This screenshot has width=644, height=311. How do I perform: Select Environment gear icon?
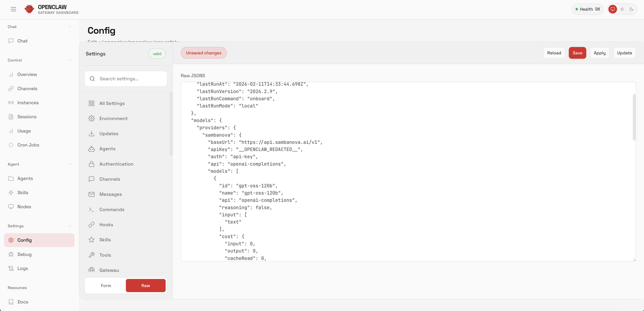click(92, 118)
